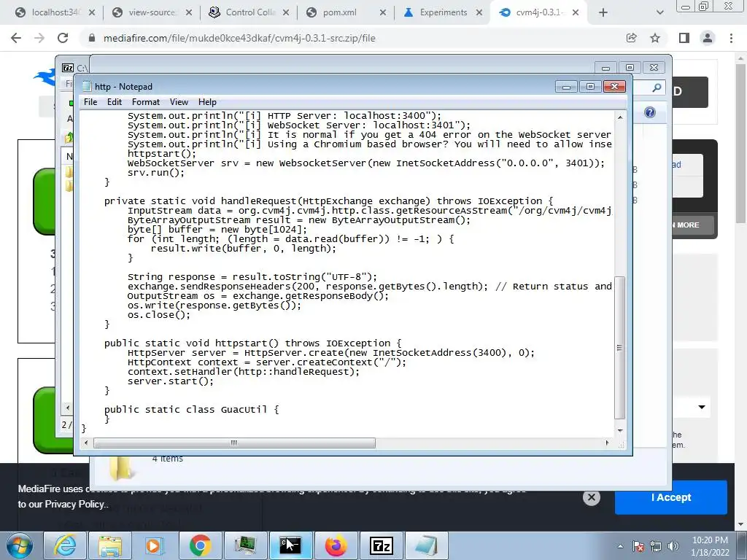Open Notepad View menu
The height and width of the screenshot is (560, 747).
click(179, 102)
